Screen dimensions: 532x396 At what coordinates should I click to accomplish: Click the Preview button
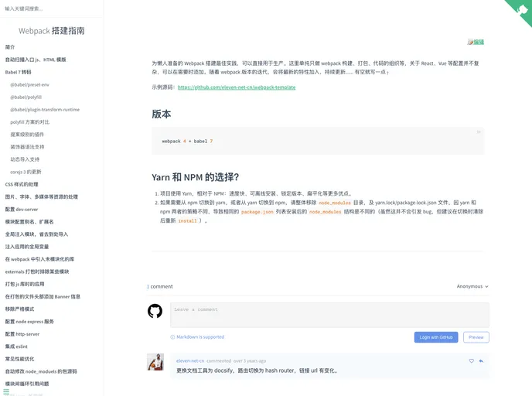[476, 337]
